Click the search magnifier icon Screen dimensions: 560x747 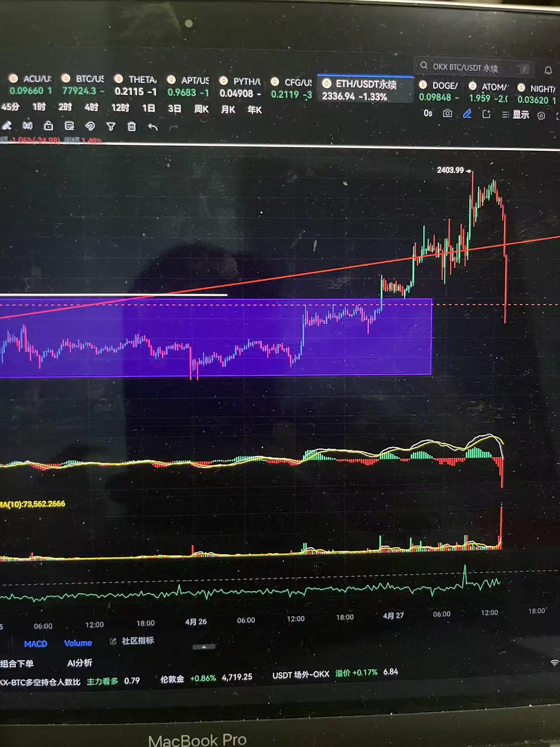coord(423,66)
